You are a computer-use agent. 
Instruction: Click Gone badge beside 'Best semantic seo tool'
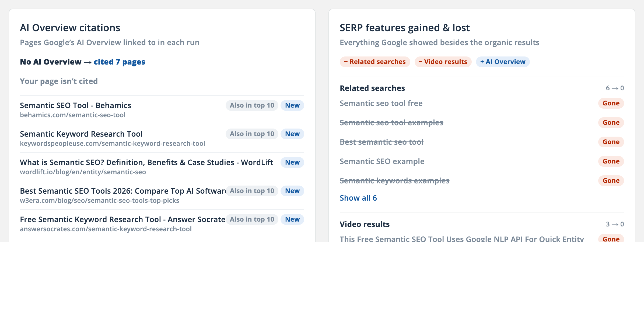611,142
